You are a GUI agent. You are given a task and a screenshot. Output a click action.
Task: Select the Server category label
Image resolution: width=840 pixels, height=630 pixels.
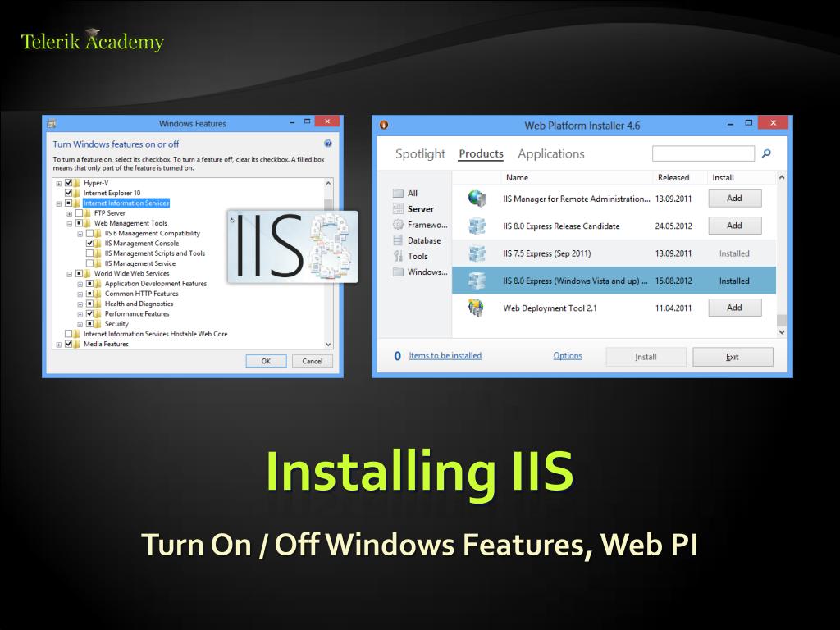coord(421,209)
